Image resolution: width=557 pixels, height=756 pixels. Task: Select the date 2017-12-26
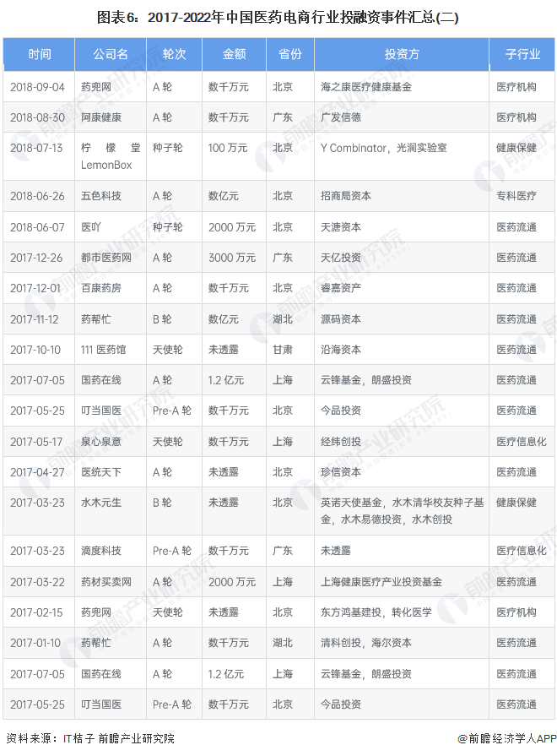(36, 258)
